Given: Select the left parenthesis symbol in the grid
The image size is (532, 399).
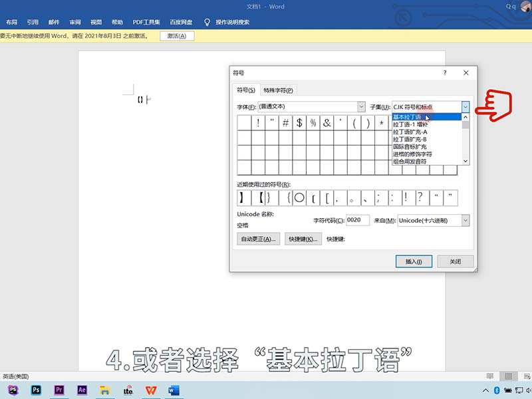Looking at the screenshot, I should [354, 123].
